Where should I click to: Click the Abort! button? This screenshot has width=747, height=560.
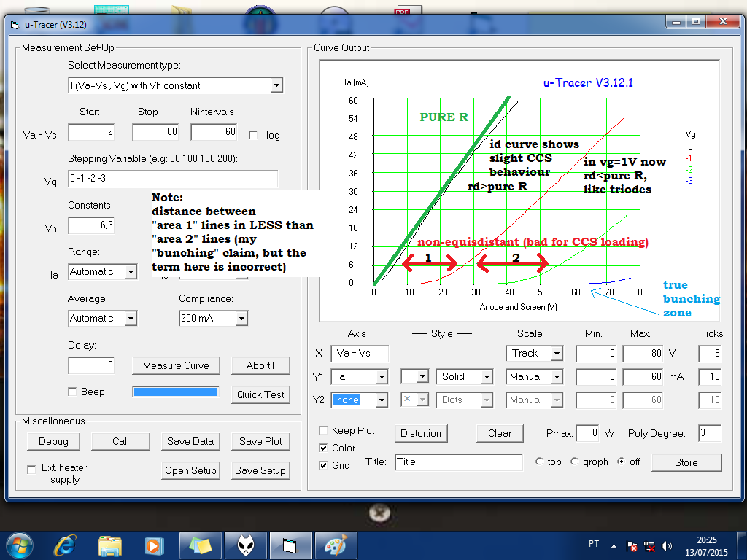click(260, 366)
